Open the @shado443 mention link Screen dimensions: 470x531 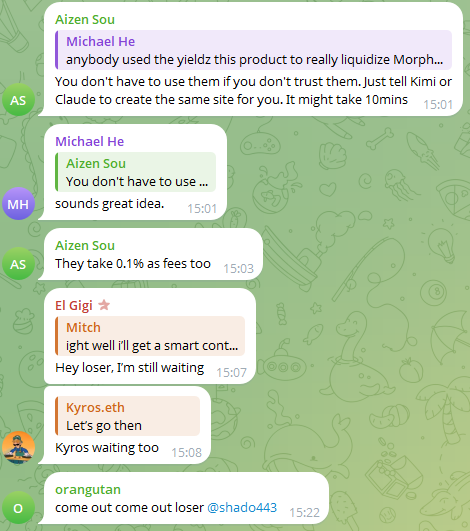(242, 507)
